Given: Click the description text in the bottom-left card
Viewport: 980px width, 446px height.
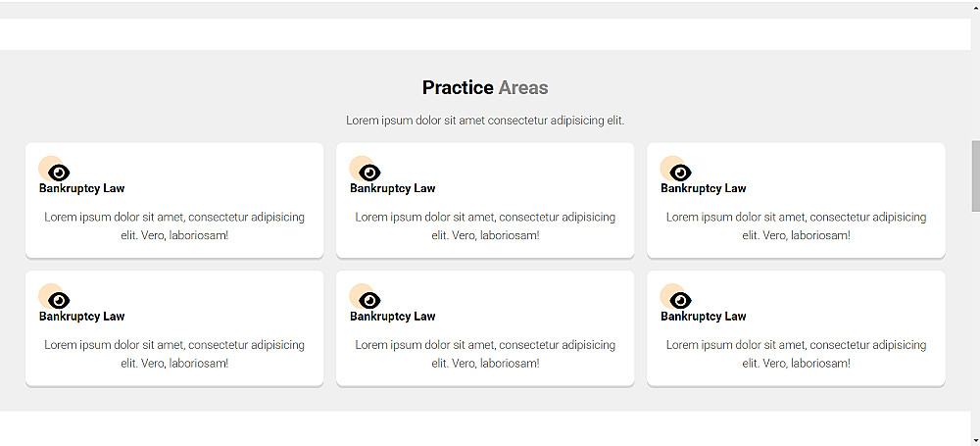Looking at the screenshot, I should [x=174, y=354].
